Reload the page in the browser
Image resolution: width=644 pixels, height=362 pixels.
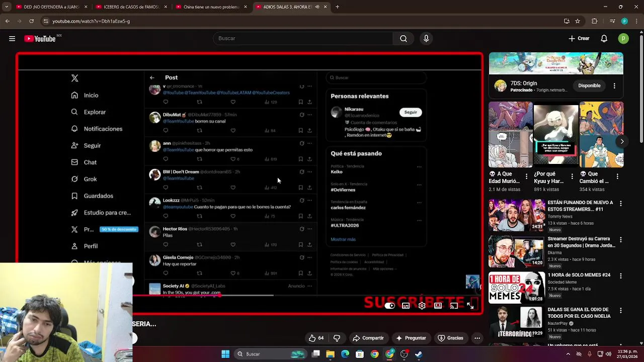coord(32,21)
